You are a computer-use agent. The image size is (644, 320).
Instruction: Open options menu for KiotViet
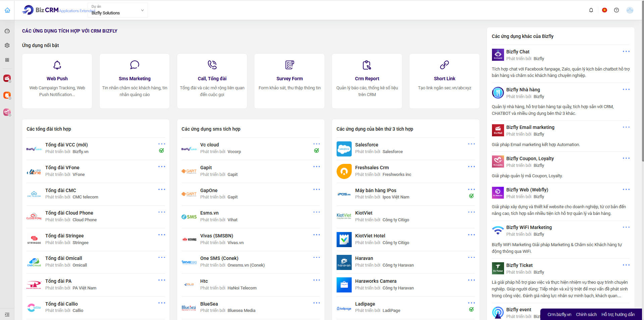click(472, 212)
